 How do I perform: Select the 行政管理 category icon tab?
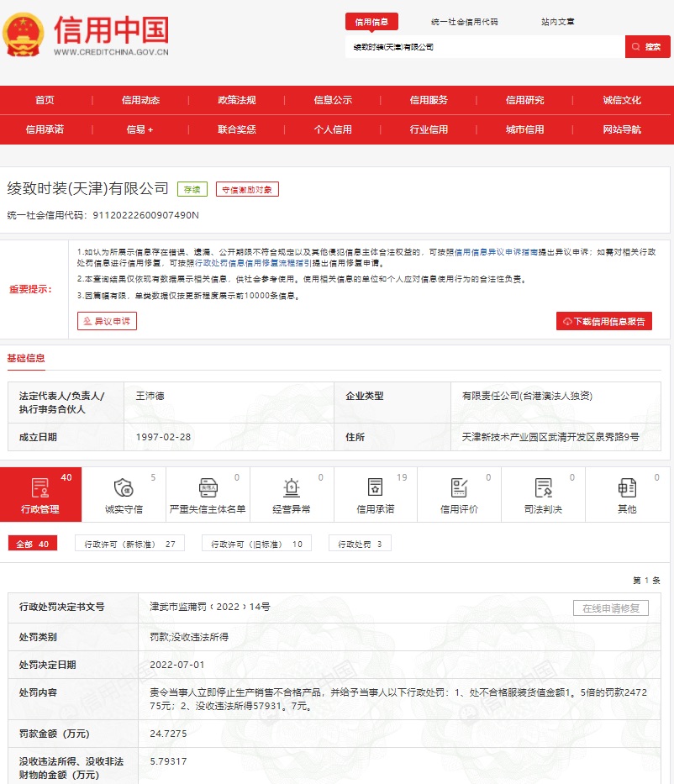(40, 494)
